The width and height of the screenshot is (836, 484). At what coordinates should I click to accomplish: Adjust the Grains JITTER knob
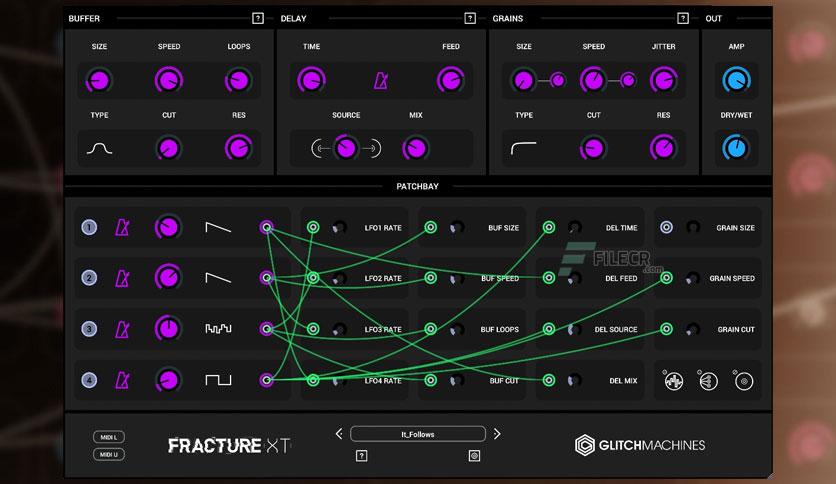click(x=663, y=80)
